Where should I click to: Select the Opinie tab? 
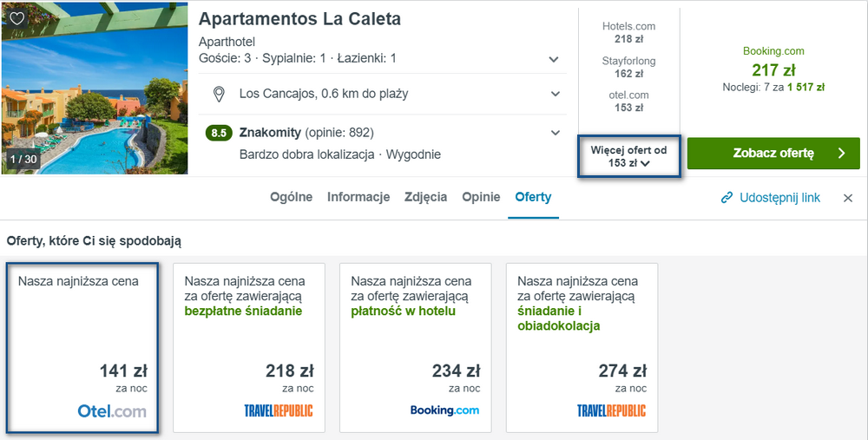(481, 197)
